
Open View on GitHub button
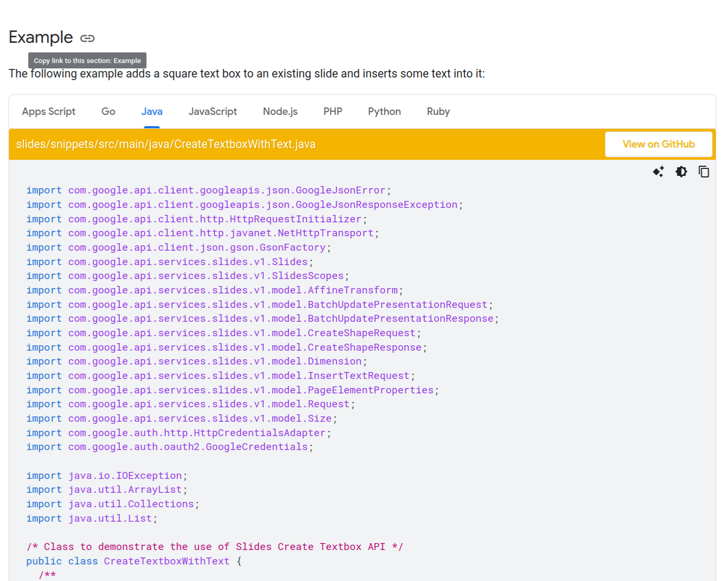click(658, 144)
